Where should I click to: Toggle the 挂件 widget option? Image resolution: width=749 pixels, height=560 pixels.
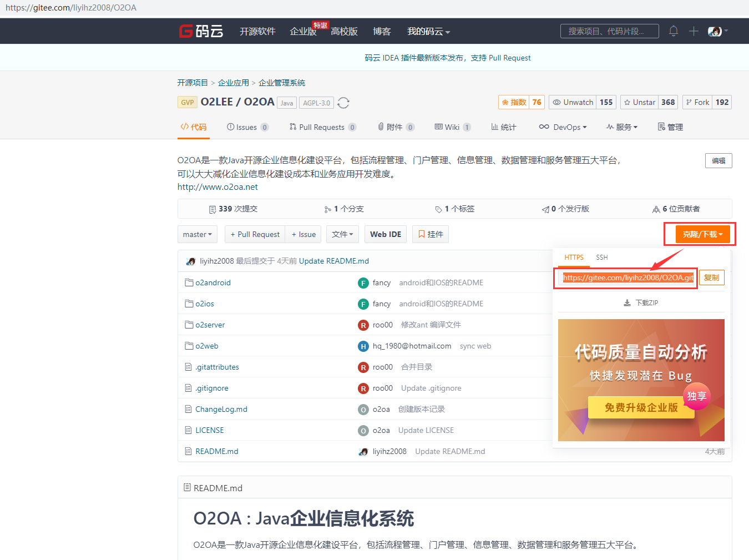[430, 234]
